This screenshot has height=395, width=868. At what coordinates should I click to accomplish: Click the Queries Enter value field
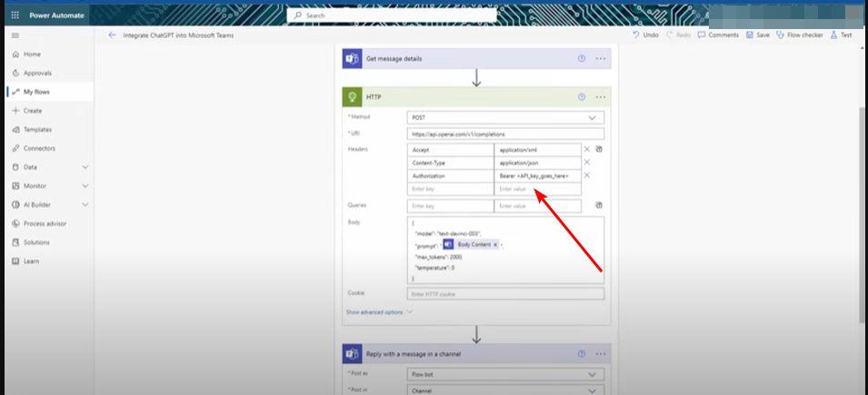tap(537, 206)
